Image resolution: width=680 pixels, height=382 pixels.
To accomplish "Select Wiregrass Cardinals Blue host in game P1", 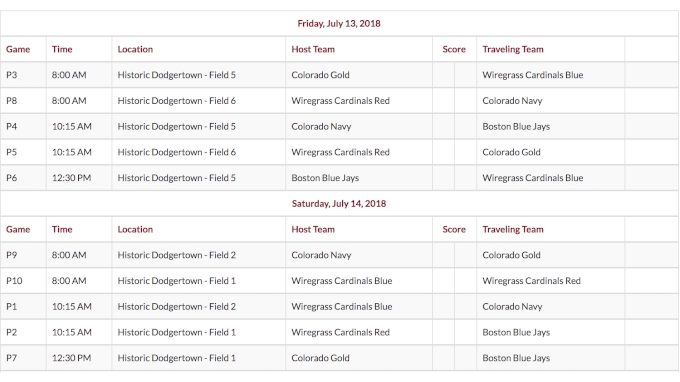I will 342,307.
